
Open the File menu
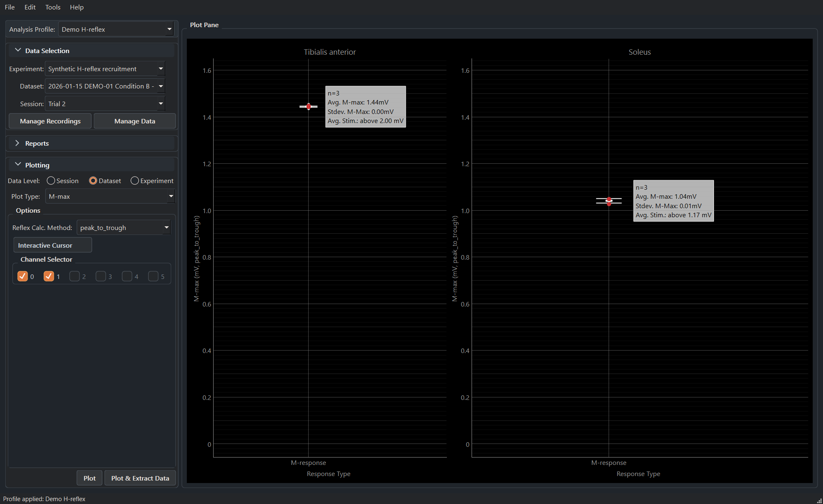click(9, 7)
